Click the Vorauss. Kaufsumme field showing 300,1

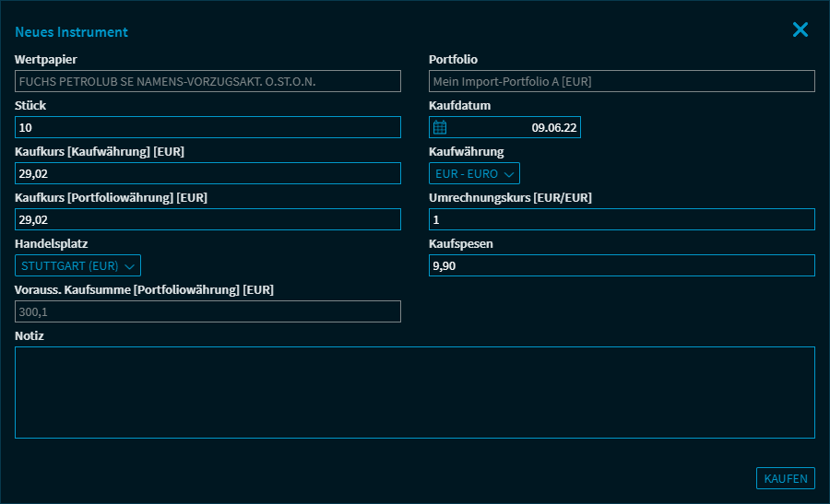pyautogui.click(x=207, y=312)
